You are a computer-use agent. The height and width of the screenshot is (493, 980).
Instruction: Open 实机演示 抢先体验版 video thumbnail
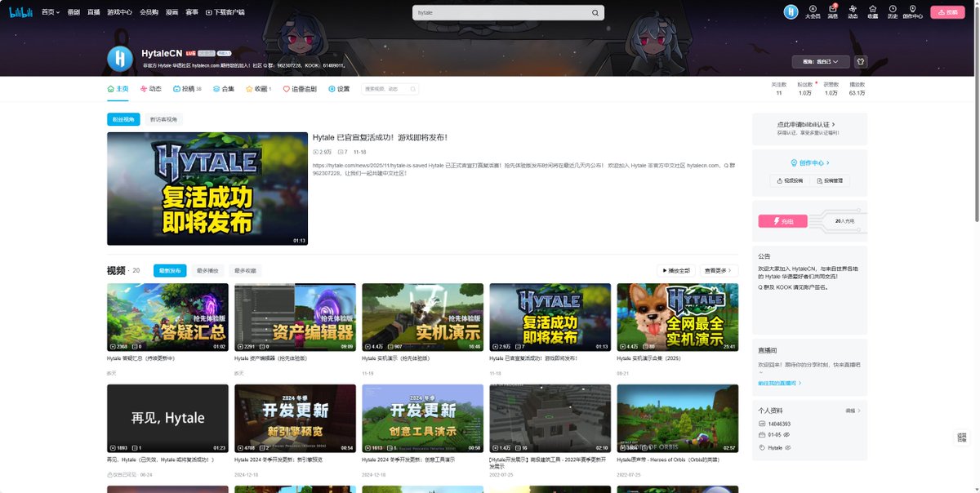pos(422,318)
